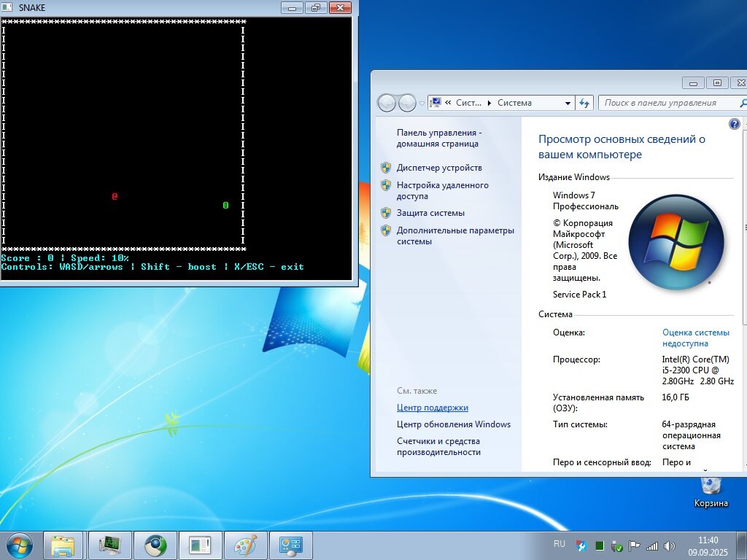Click shield icon beside 'Диспетчер устройств'
The width and height of the screenshot is (747, 560).
(386, 168)
